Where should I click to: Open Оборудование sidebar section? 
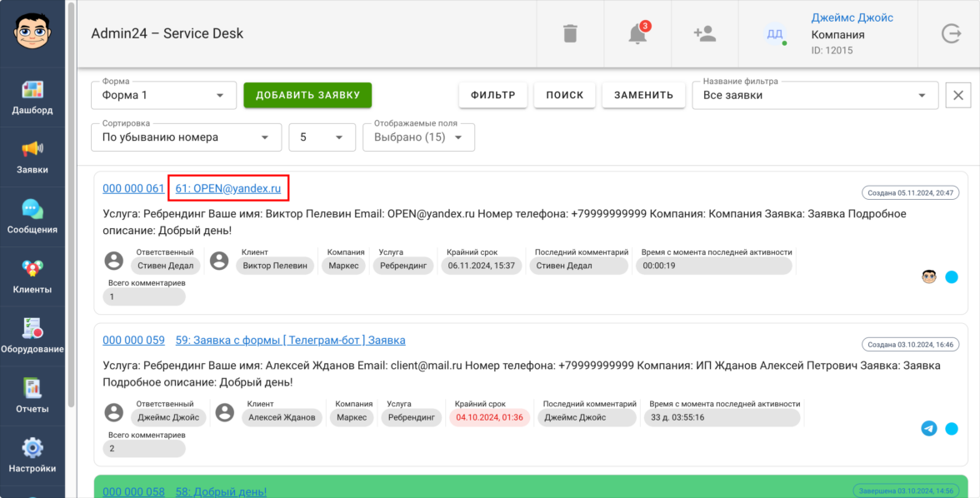(32, 337)
